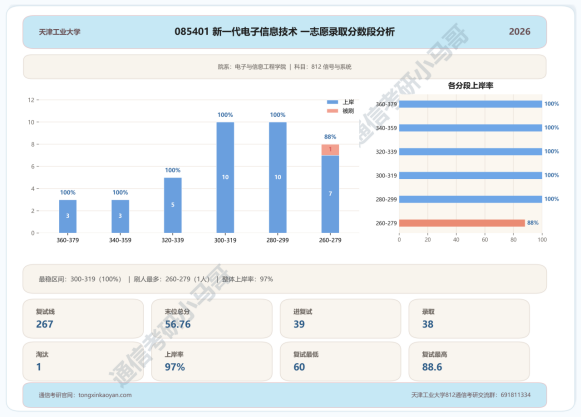Viewport: 581px width, 418px height.
Task: Click the 交流群 691811334 footer text
Action: [x=471, y=395]
